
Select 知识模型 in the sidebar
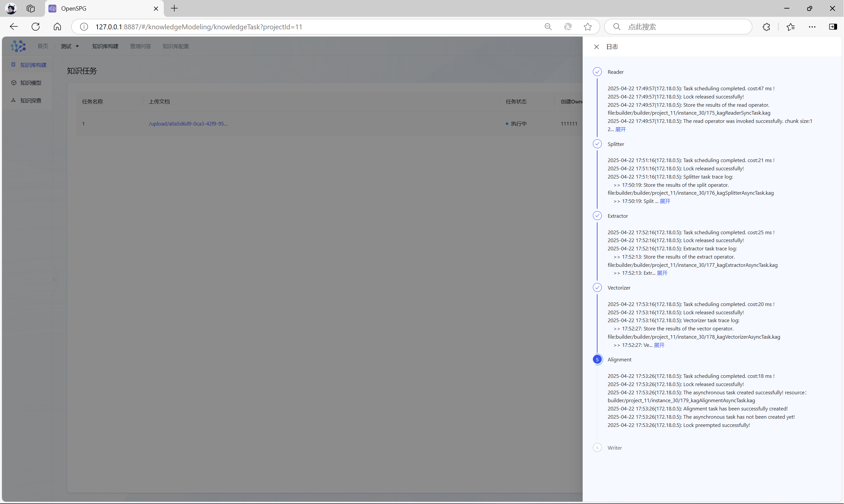pyautogui.click(x=31, y=83)
